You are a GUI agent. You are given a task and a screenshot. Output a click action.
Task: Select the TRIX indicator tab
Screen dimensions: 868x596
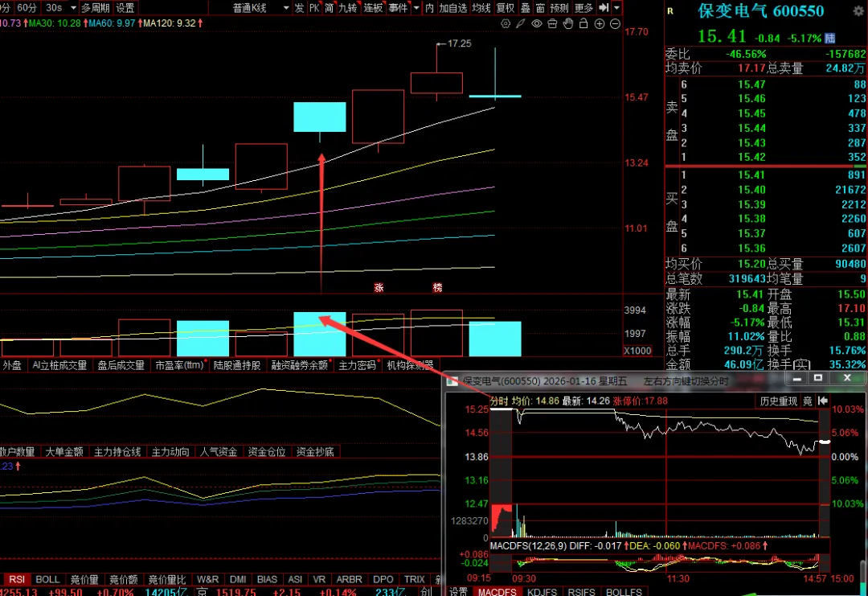click(414, 579)
